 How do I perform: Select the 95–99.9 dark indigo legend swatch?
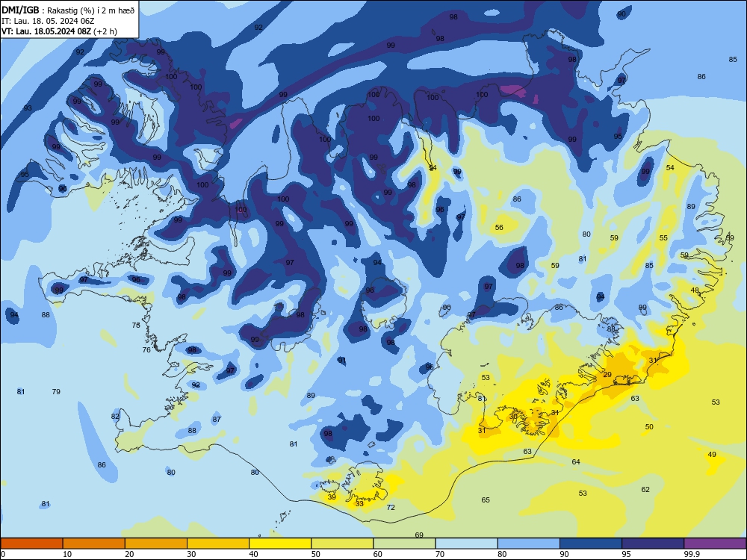[x=653, y=544]
